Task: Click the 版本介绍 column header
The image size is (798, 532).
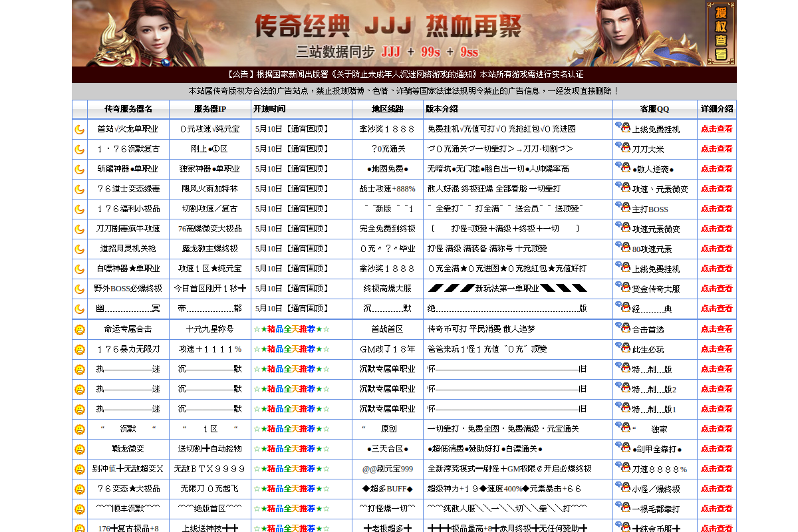Action: click(x=442, y=109)
